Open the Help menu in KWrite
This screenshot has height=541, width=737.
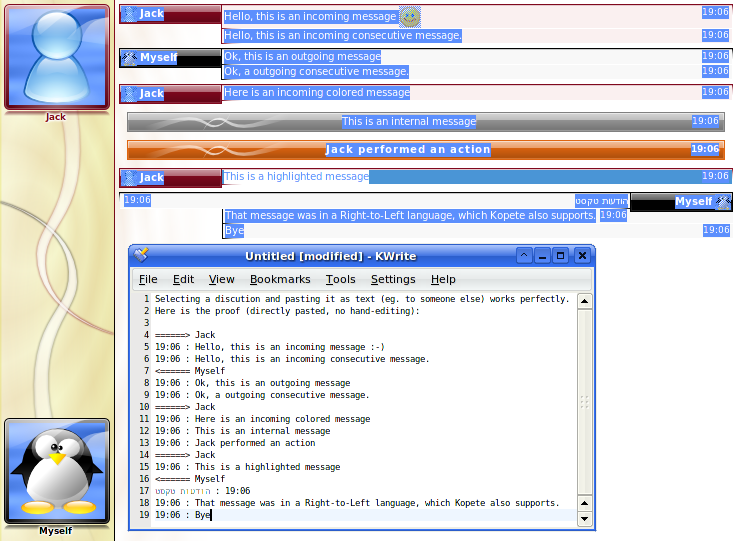(443, 279)
